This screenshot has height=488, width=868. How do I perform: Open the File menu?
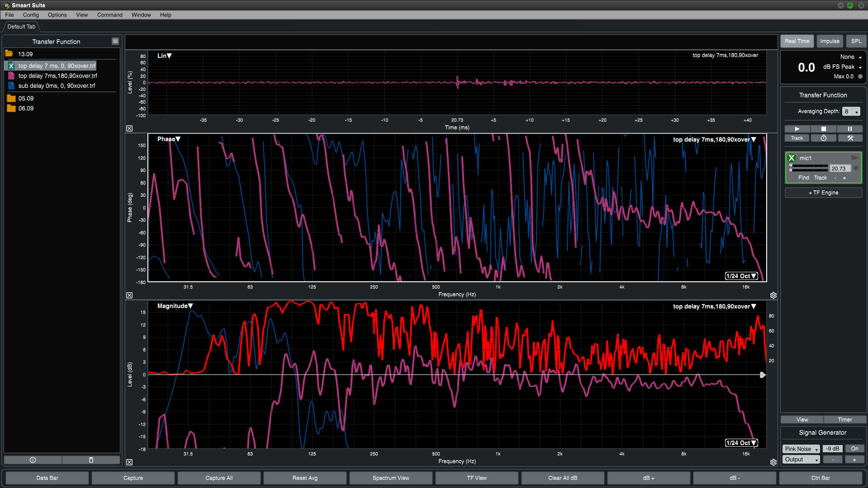pyautogui.click(x=9, y=15)
